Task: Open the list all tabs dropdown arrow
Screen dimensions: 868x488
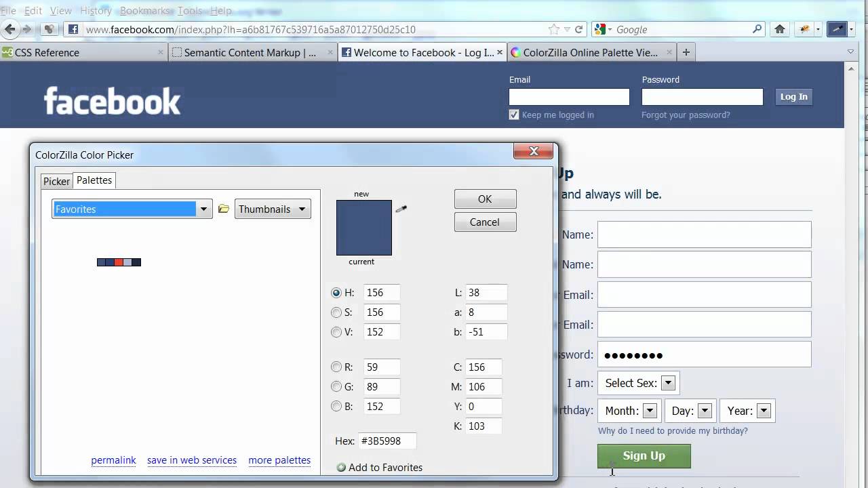Action: click(850, 52)
